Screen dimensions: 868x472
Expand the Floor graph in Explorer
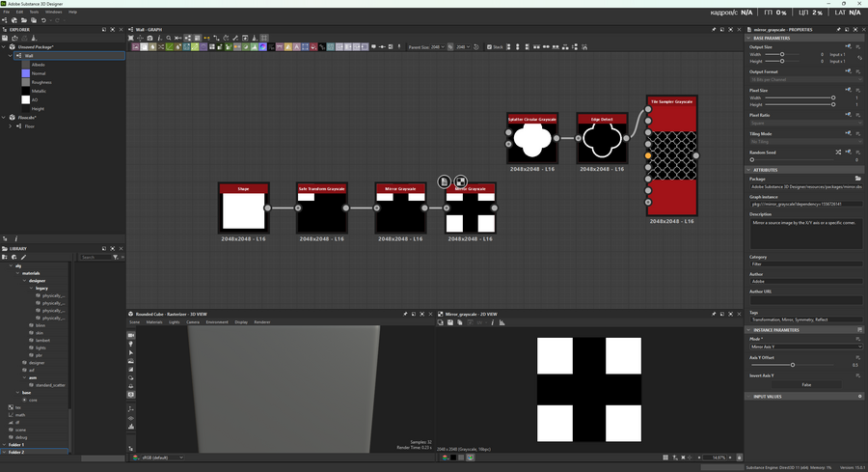coord(11,126)
